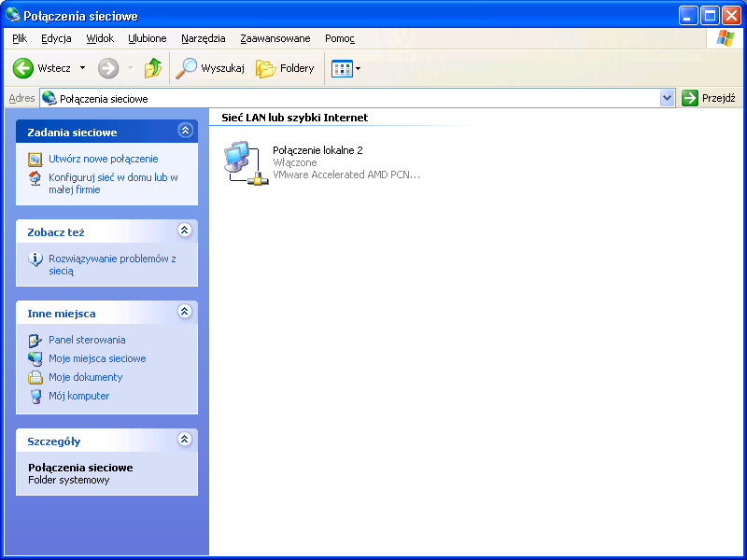Collapse the Zadania sieciowe panel
Image resolution: width=747 pixels, height=560 pixels.
[x=185, y=132]
